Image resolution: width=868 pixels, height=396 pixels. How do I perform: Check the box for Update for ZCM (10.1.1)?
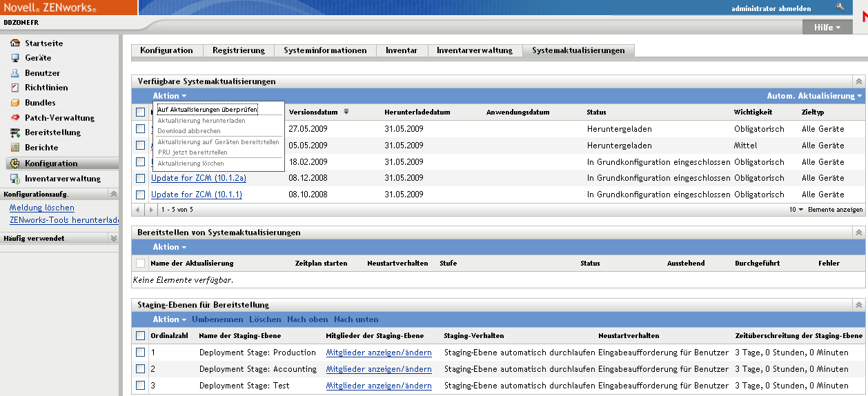pos(141,195)
